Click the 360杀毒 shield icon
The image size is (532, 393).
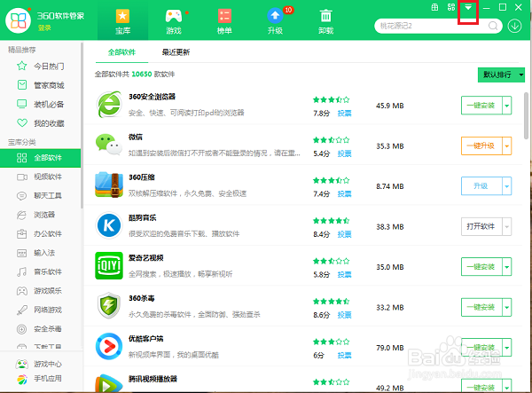pos(108,306)
